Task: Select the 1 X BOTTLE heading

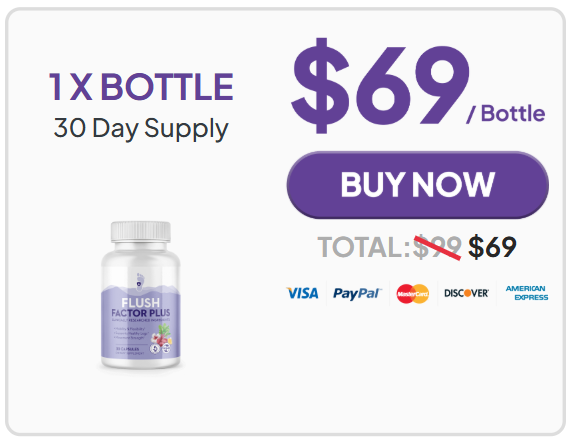Action: [141, 87]
